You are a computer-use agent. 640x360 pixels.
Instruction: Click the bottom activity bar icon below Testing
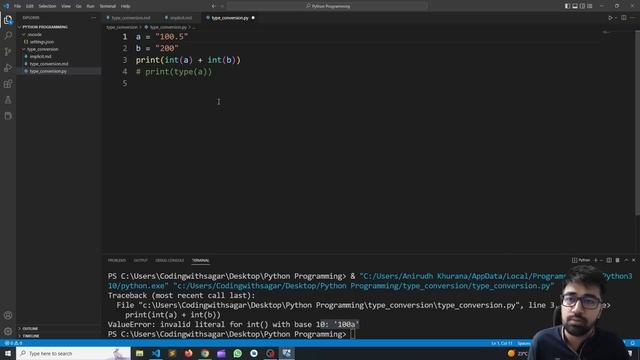click(x=8, y=116)
